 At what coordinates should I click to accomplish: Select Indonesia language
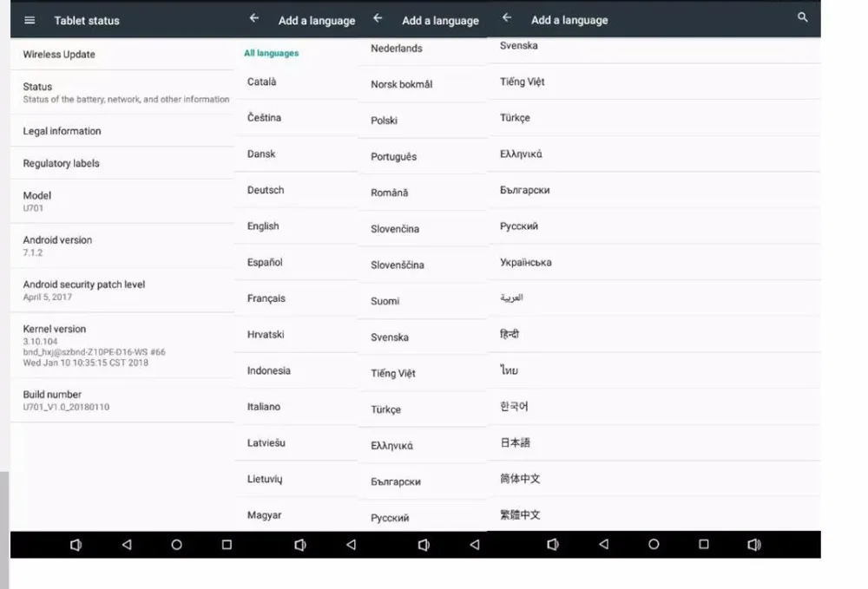pos(296,370)
